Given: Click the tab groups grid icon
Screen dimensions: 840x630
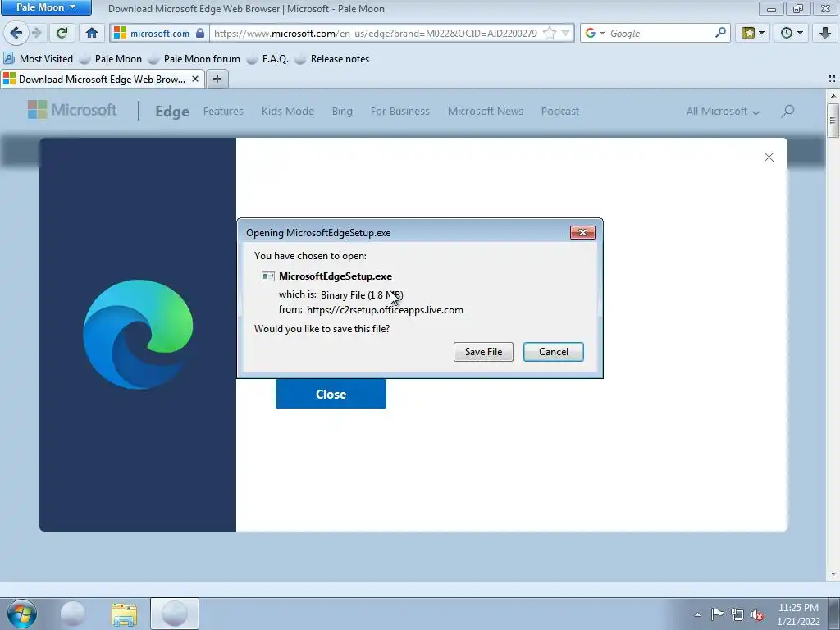Looking at the screenshot, I should (x=832, y=79).
